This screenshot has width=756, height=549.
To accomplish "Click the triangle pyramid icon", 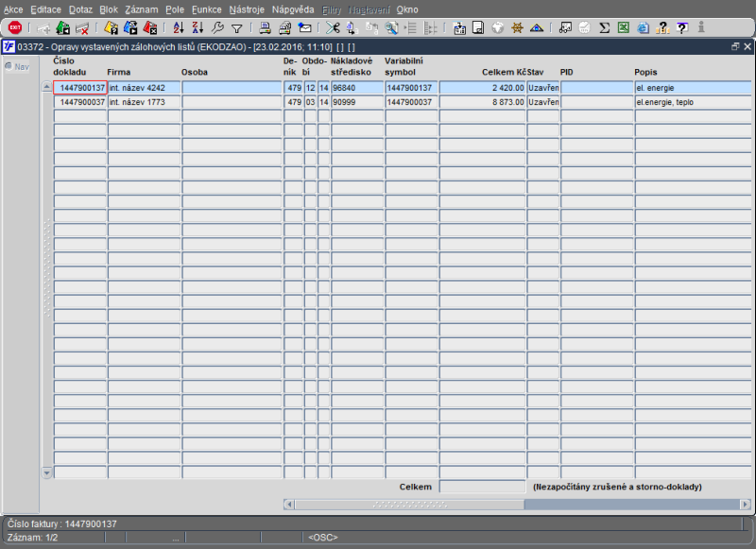I will coord(536,28).
